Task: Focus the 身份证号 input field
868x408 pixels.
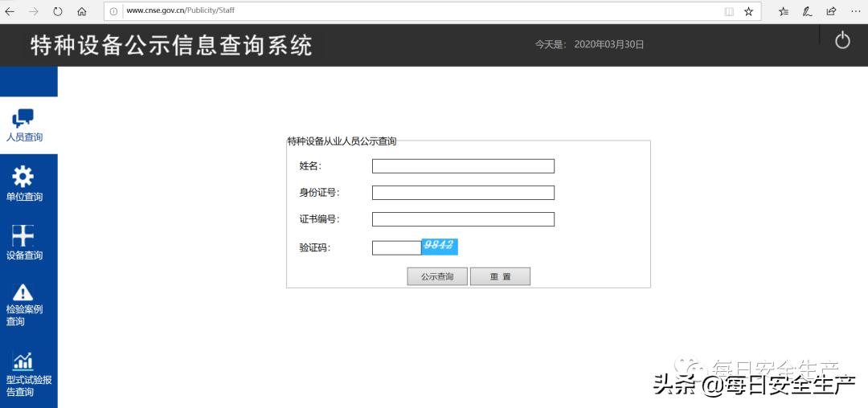Action: coord(463,193)
